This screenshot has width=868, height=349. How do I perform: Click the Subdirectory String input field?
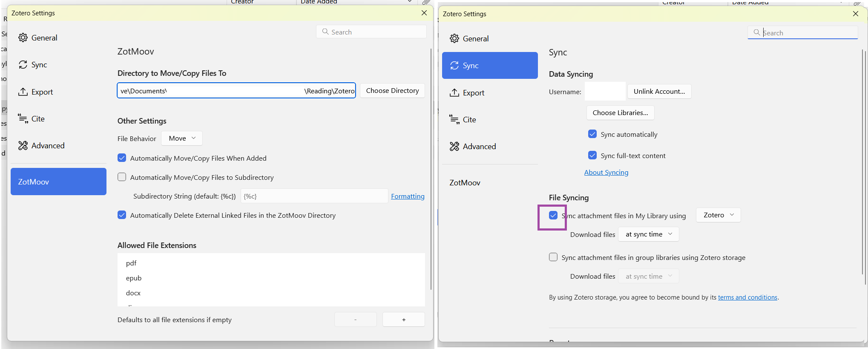click(314, 196)
